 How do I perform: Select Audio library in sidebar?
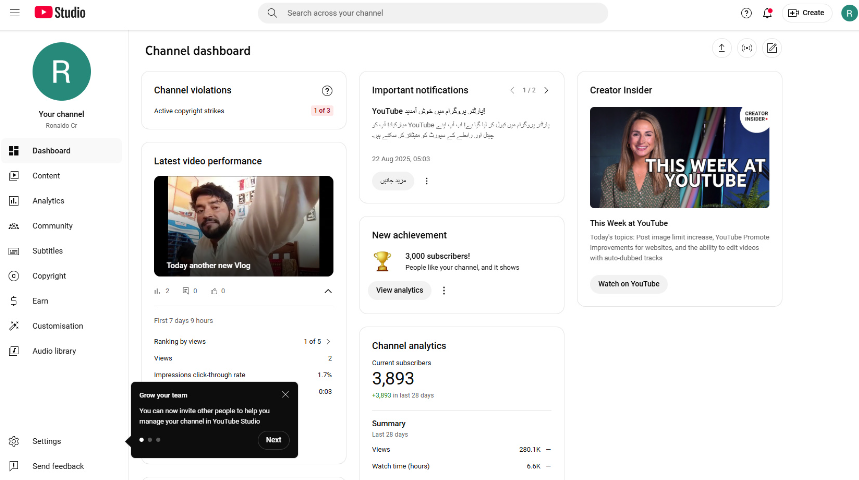click(x=54, y=351)
